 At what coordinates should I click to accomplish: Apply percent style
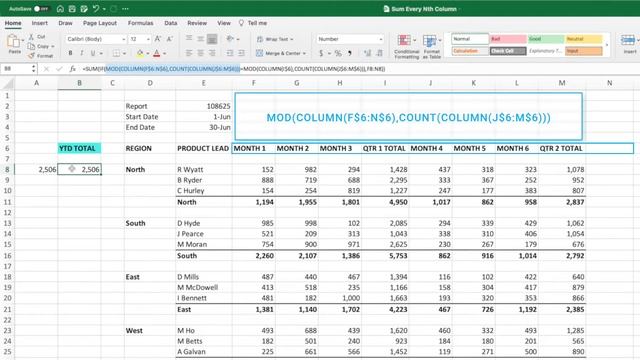[x=338, y=53]
